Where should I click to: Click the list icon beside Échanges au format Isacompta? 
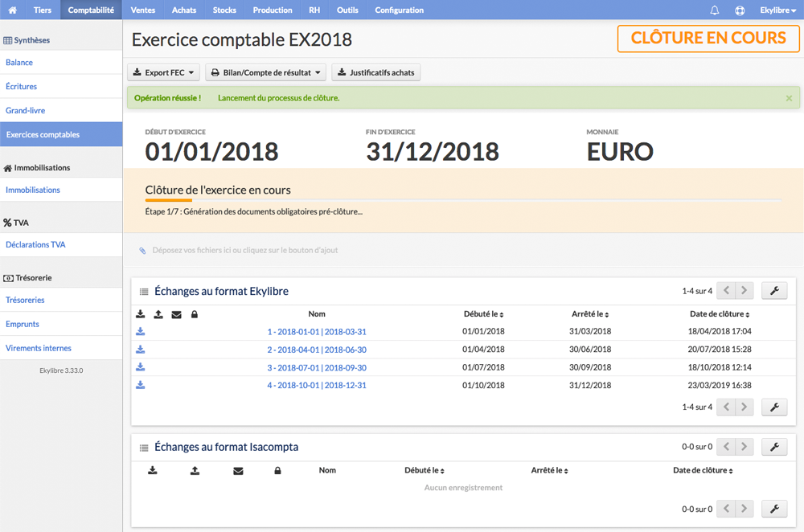[144, 448]
